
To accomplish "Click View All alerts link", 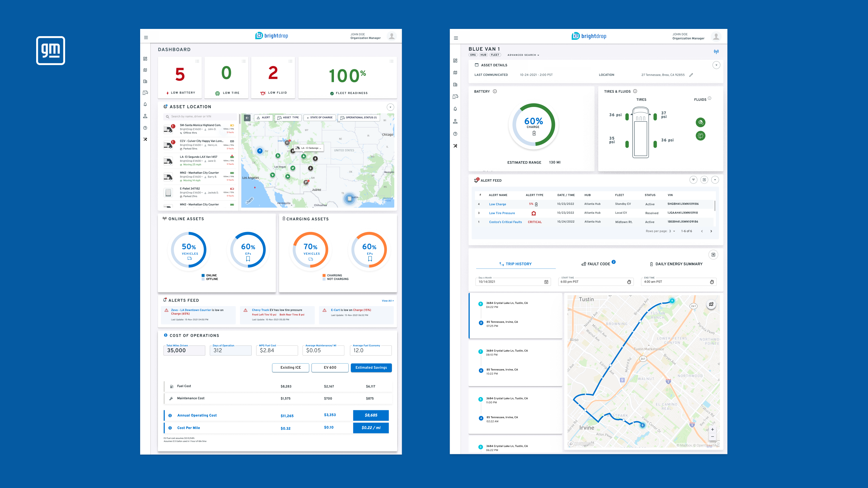I will [388, 301].
